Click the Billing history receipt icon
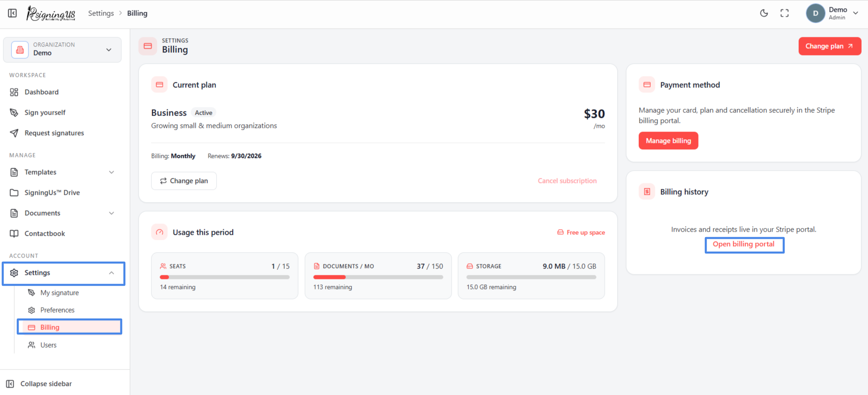 pyautogui.click(x=647, y=192)
